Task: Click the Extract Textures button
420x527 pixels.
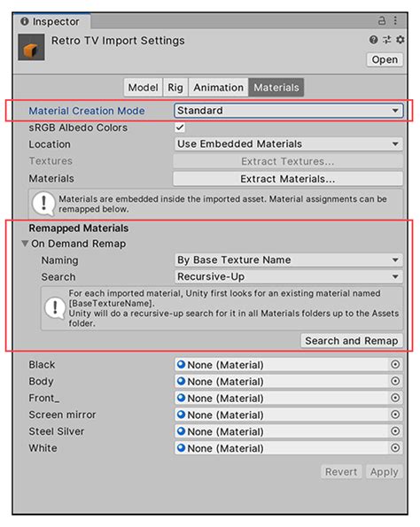Action: pyautogui.click(x=288, y=161)
